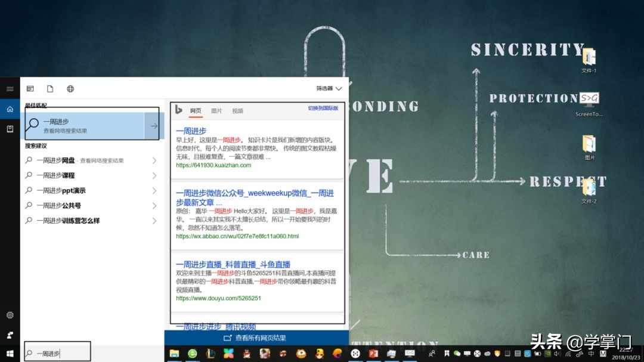The image size is (644, 362).
Task: Select the documents filter icon in Cortana panel
Action: (x=50, y=88)
